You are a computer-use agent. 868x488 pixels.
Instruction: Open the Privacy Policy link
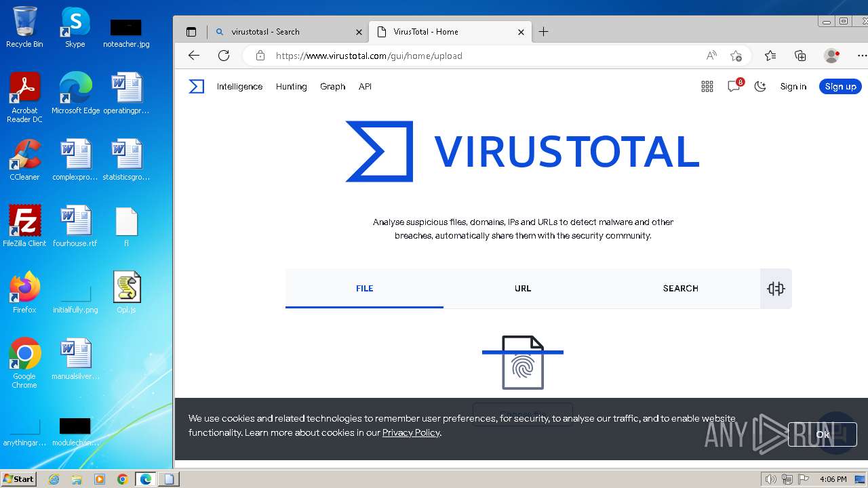(411, 432)
